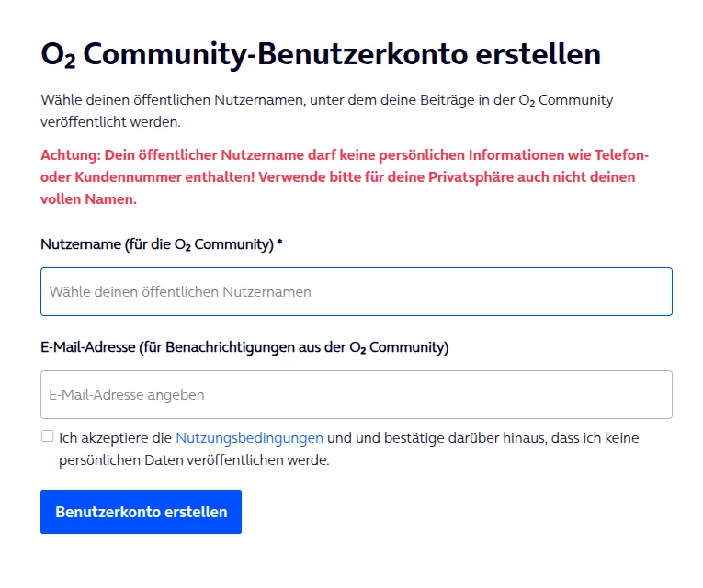Click the "Nutzername (für die O₂ Community)" label
This screenshot has height=588, width=703.
tap(156, 244)
